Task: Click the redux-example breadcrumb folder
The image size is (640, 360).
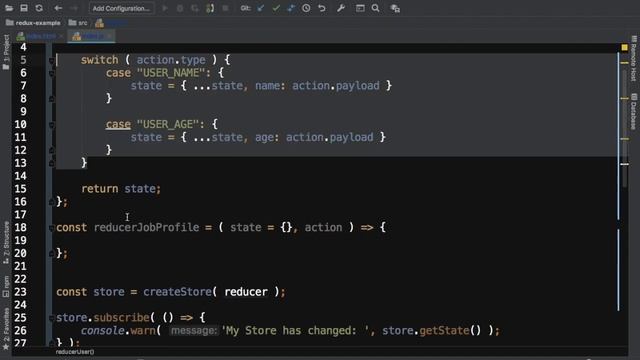Action: [x=33, y=23]
